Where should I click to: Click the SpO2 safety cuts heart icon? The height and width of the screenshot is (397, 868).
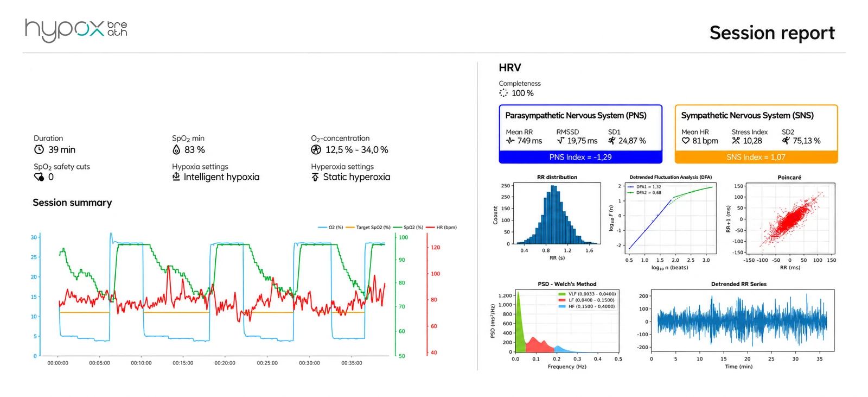[x=39, y=177]
